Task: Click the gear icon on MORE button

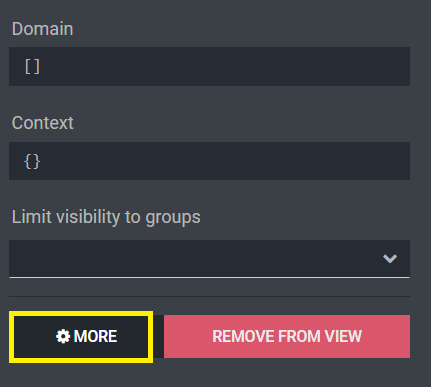Action: [x=63, y=336]
